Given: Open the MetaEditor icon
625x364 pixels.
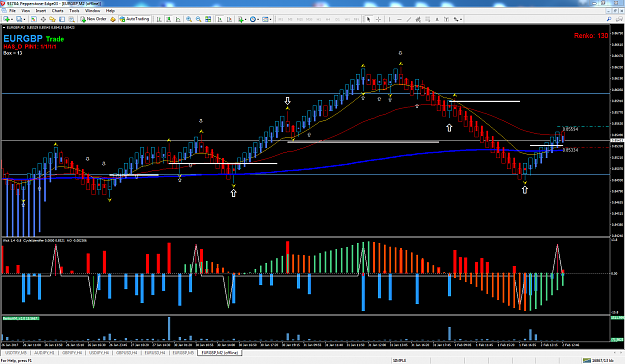Looking at the screenshot, I should pos(113,19).
